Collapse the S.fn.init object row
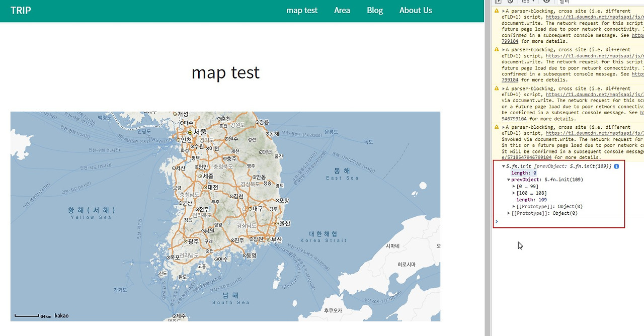This screenshot has width=644, height=336. (504, 166)
